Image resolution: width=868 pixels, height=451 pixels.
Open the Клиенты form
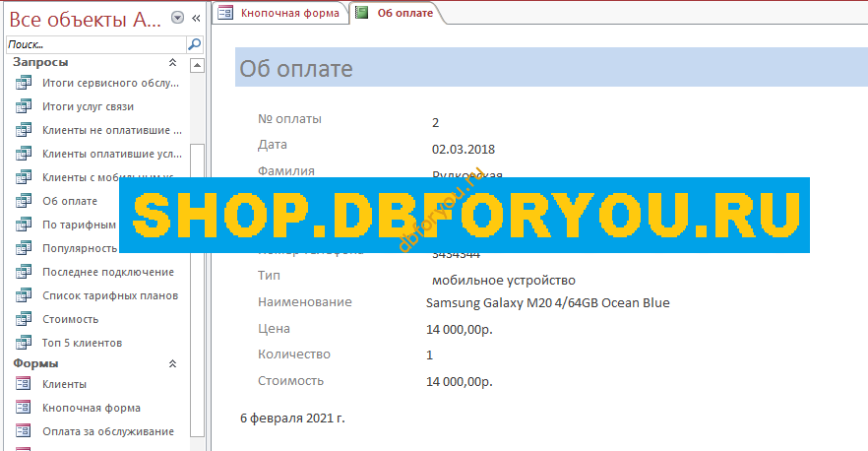[64, 384]
